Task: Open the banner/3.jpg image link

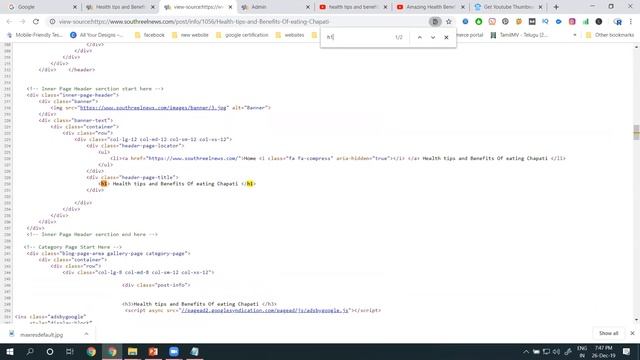Action: pos(153,108)
